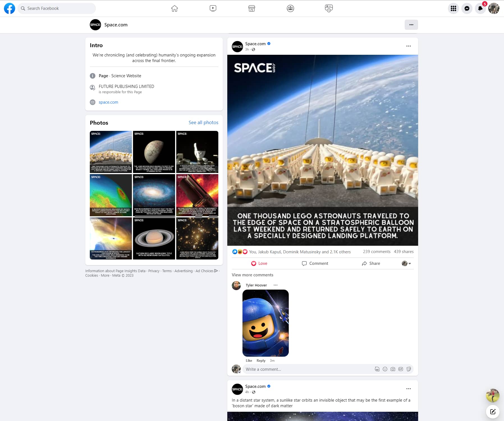
Task: Open the notifications bell with badge
Action: [480, 8]
